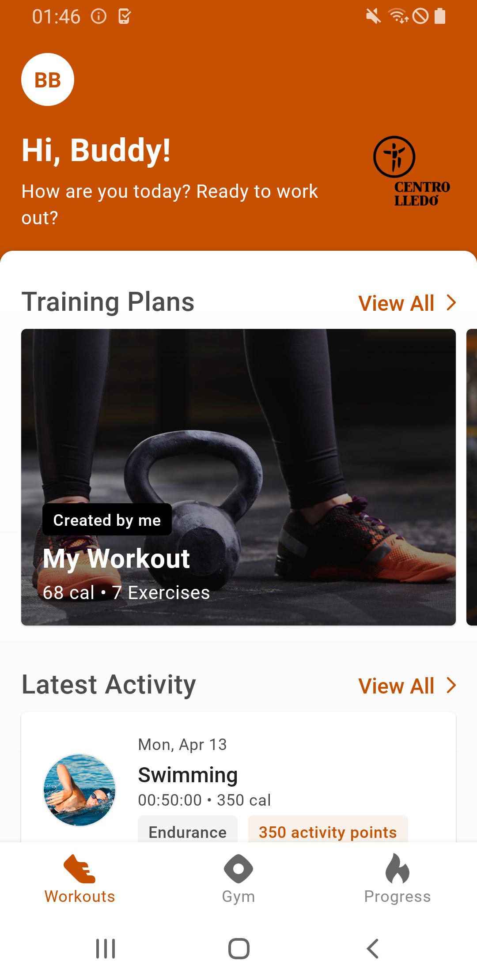
Task: Open the My Workout training plan card
Action: click(238, 477)
